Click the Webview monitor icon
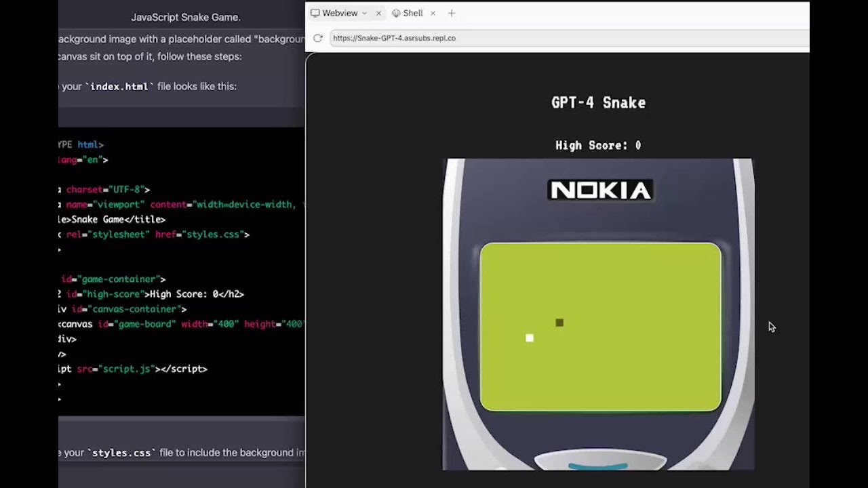This screenshot has height=488, width=868. pyautogui.click(x=315, y=13)
